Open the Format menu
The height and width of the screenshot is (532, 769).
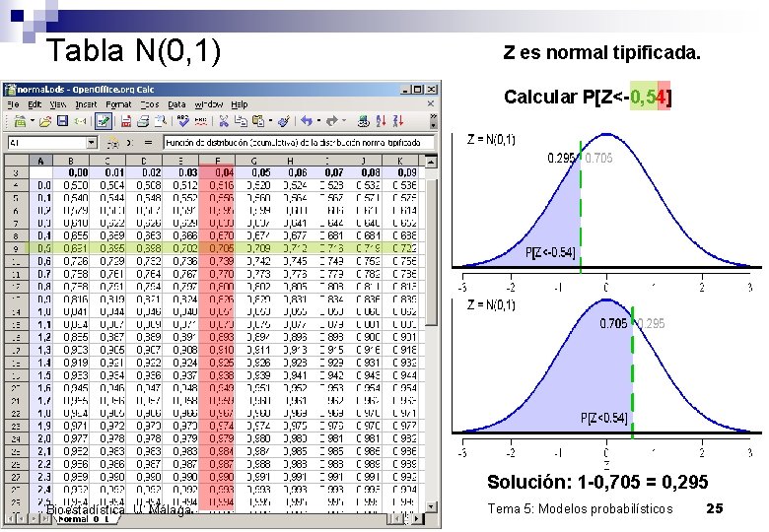118,104
